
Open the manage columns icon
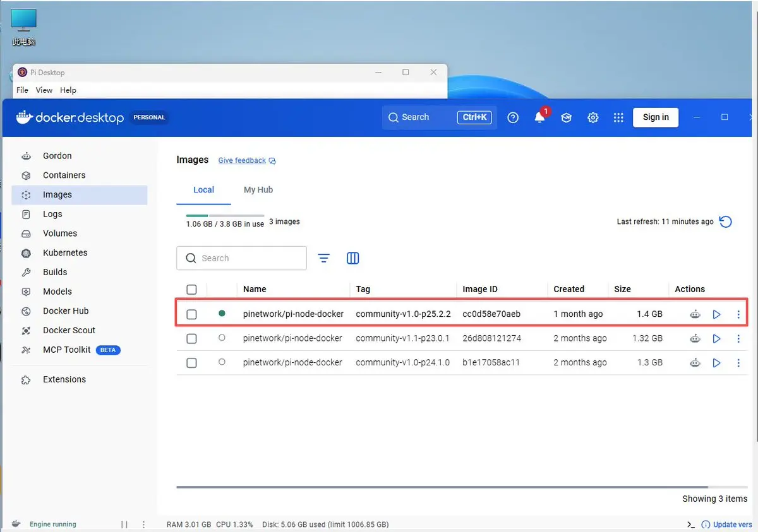coord(353,258)
